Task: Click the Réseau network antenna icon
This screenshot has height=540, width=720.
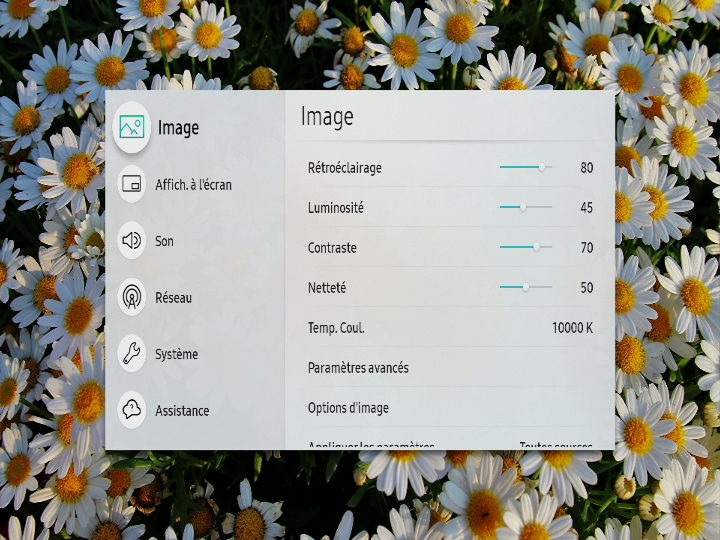Action: tap(131, 297)
